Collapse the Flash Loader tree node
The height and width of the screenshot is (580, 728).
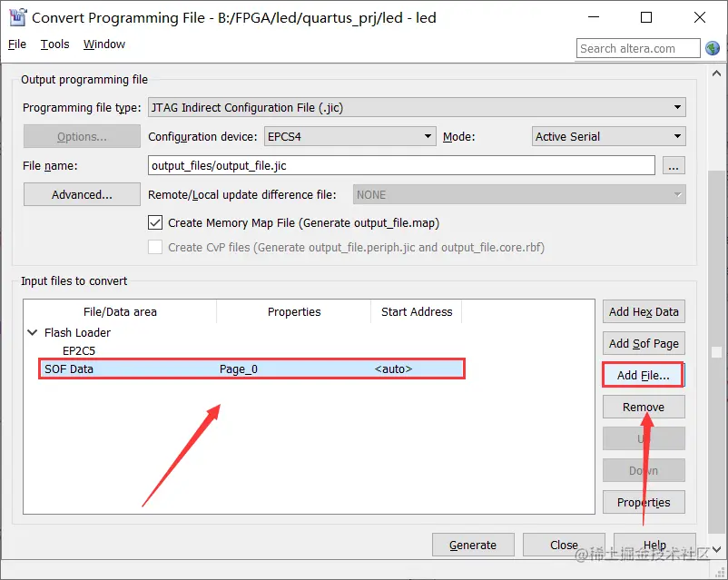click(33, 332)
